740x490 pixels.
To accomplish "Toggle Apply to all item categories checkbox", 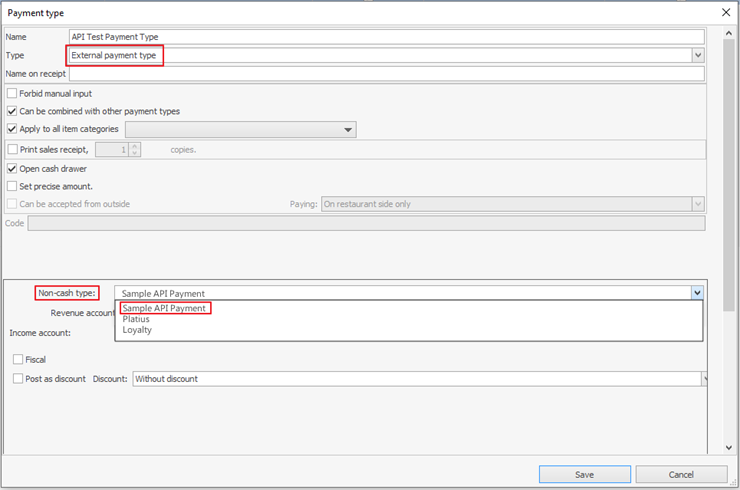I will click(13, 129).
